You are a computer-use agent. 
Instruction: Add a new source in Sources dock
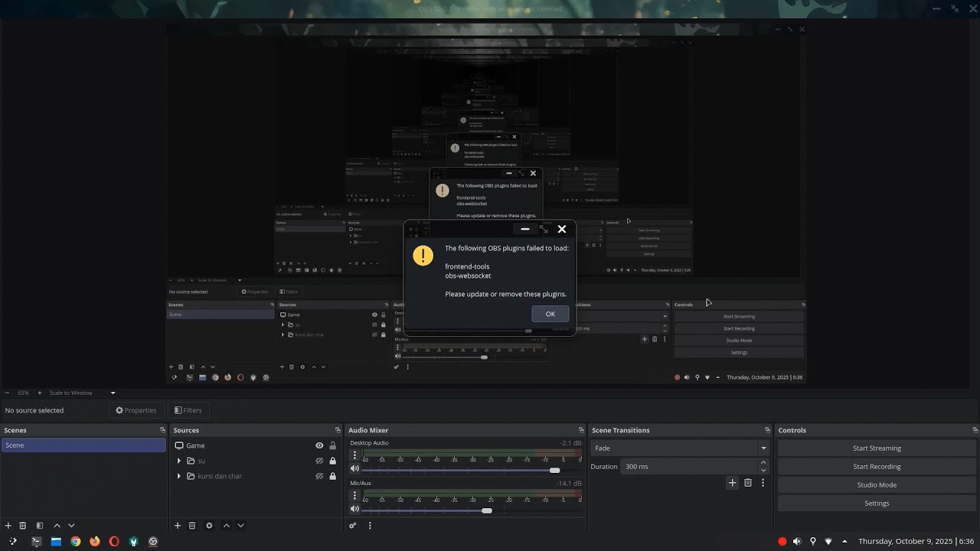(x=178, y=526)
